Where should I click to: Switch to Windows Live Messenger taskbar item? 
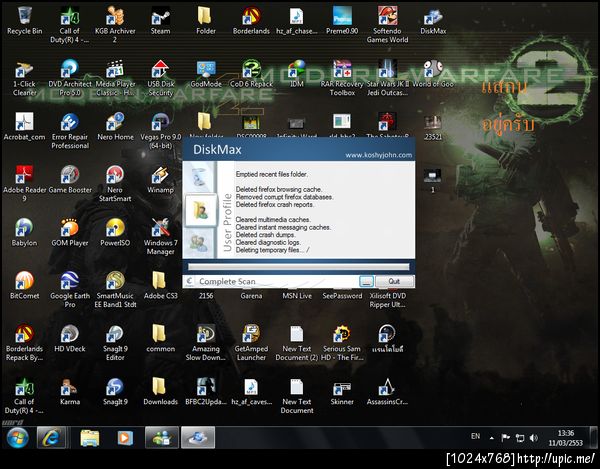click(161, 437)
